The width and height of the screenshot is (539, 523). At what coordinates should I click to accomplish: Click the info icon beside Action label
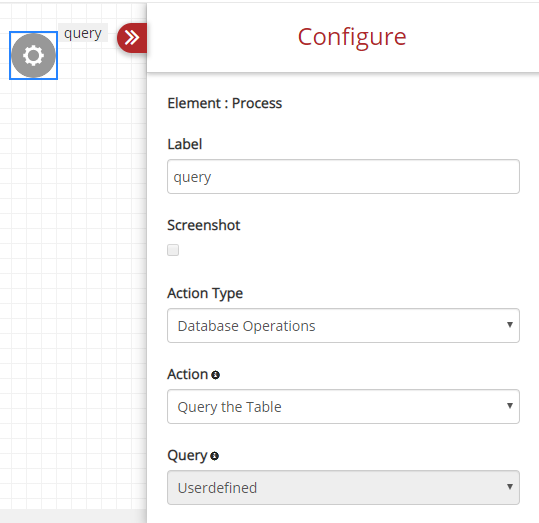pyautogui.click(x=216, y=375)
